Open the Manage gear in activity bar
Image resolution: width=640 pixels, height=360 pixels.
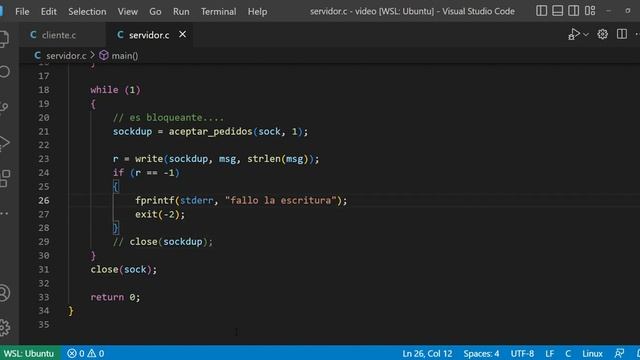[x=4, y=327]
